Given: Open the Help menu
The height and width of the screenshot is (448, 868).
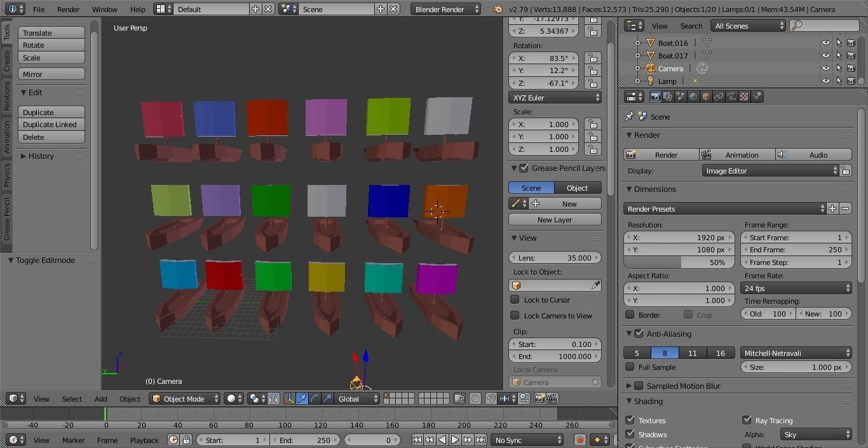Looking at the screenshot, I should pyautogui.click(x=138, y=9).
